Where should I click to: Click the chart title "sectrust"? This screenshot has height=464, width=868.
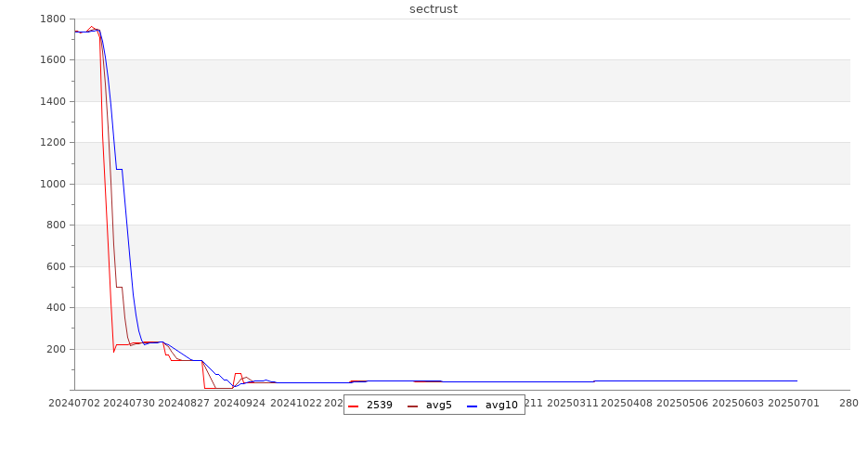pos(434,9)
